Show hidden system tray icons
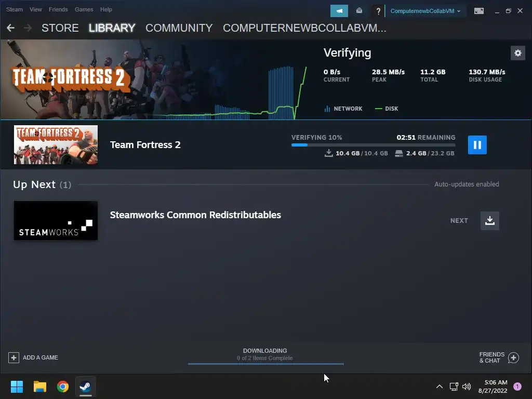Image resolution: width=532 pixels, height=399 pixels. point(439,387)
